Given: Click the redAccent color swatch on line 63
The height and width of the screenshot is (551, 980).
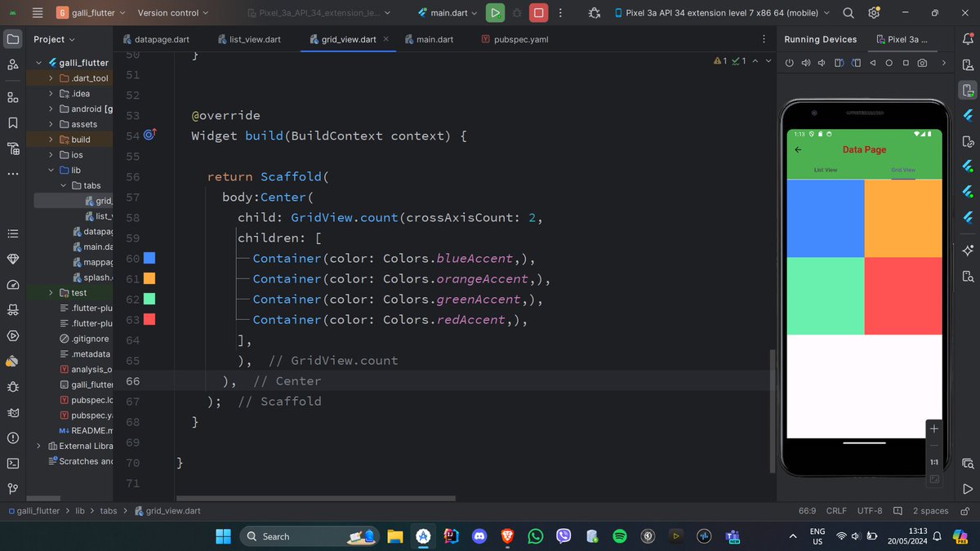Looking at the screenshot, I should coord(149,319).
